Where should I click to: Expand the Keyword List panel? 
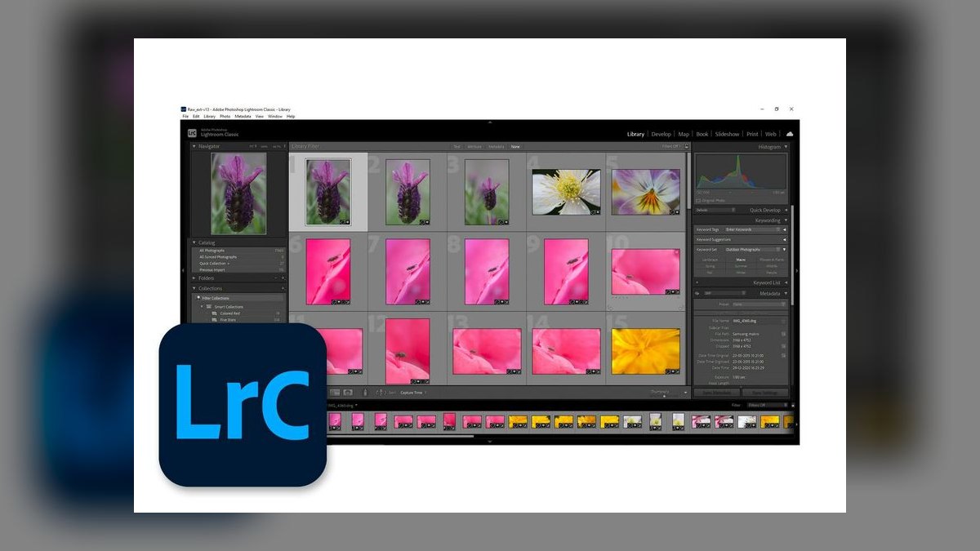tap(786, 282)
